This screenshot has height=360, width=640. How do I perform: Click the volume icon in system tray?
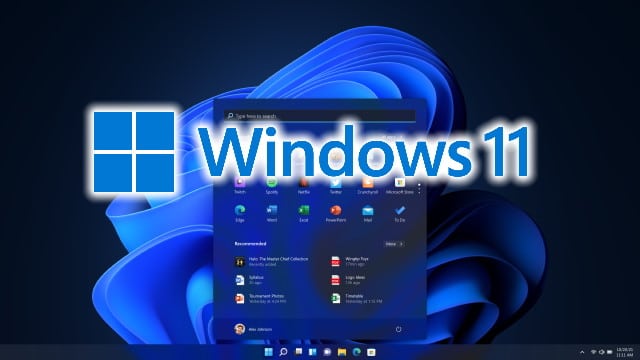coord(601,352)
